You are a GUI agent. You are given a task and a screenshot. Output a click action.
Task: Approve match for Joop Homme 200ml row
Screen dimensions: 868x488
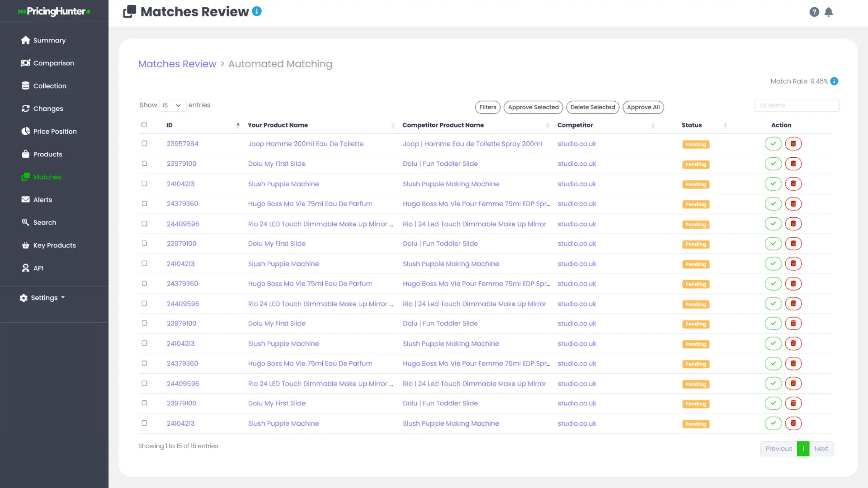click(x=773, y=144)
